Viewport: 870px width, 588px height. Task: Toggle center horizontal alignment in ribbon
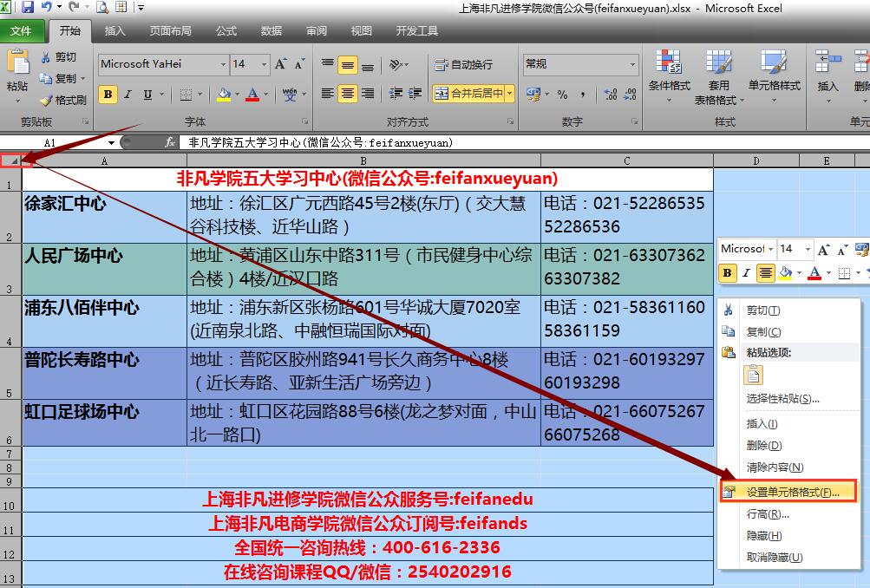coord(348,93)
